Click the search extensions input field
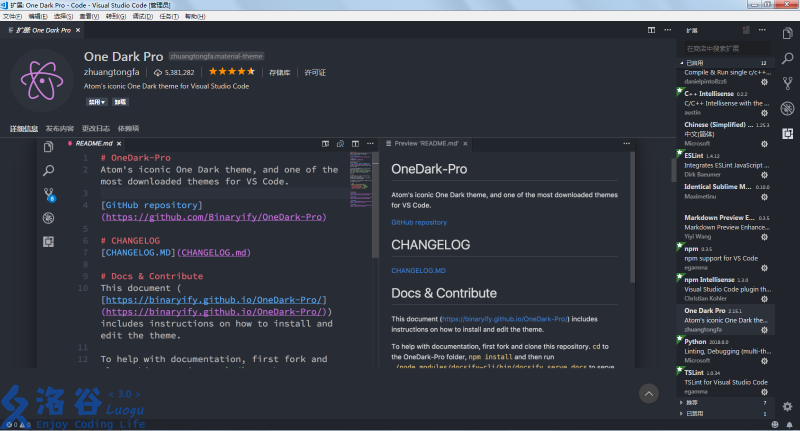The height and width of the screenshot is (431, 800). pos(727,48)
